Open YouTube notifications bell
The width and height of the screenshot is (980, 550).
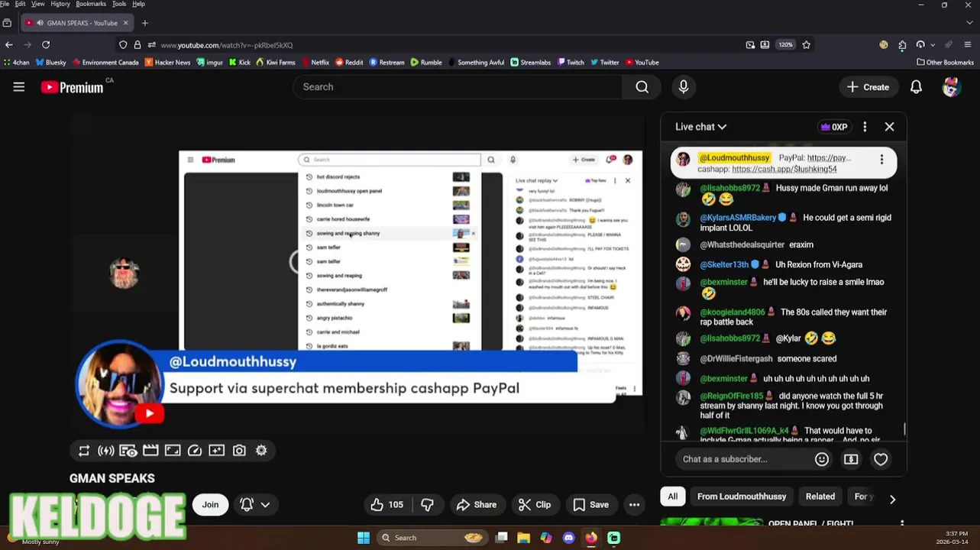[x=916, y=87]
